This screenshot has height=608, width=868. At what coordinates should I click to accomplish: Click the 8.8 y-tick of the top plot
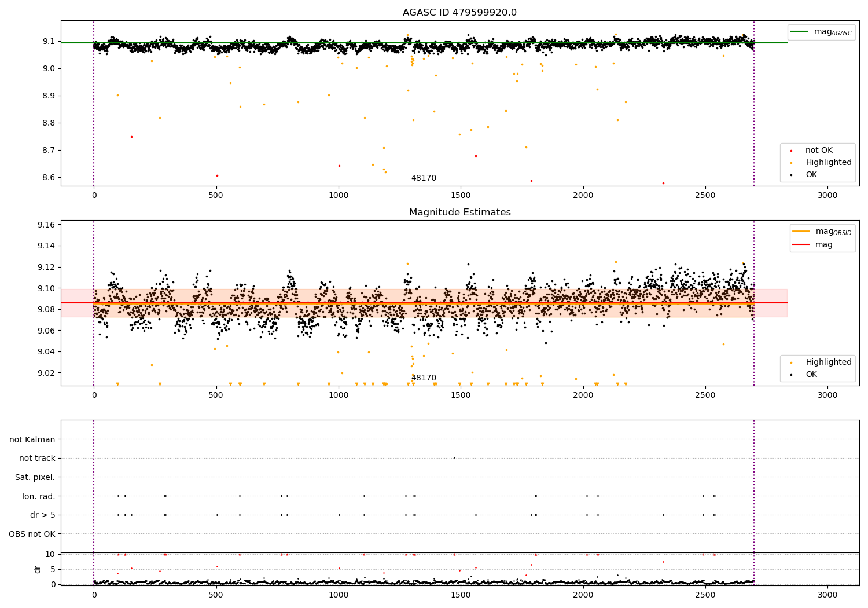[x=49, y=123]
